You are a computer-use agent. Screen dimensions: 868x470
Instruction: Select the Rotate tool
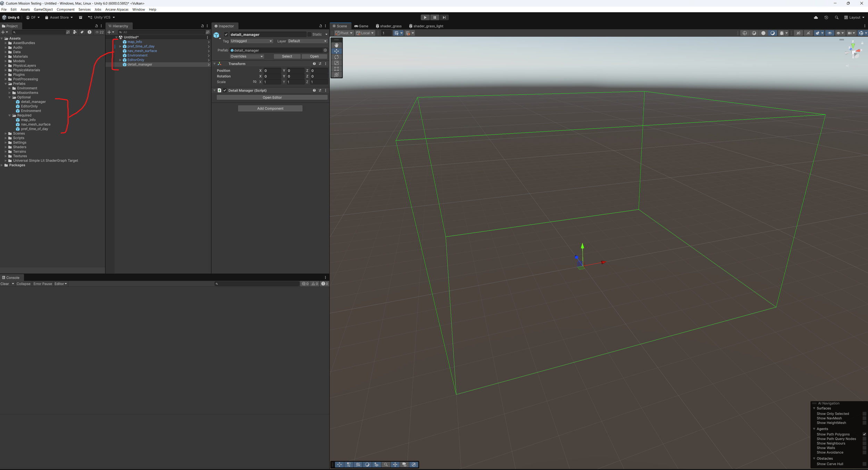(x=336, y=57)
